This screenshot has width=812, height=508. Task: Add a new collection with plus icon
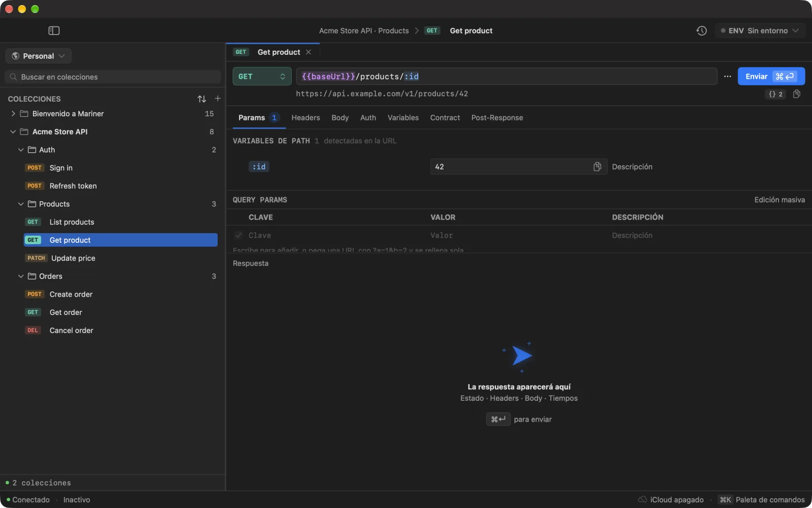pyautogui.click(x=218, y=99)
